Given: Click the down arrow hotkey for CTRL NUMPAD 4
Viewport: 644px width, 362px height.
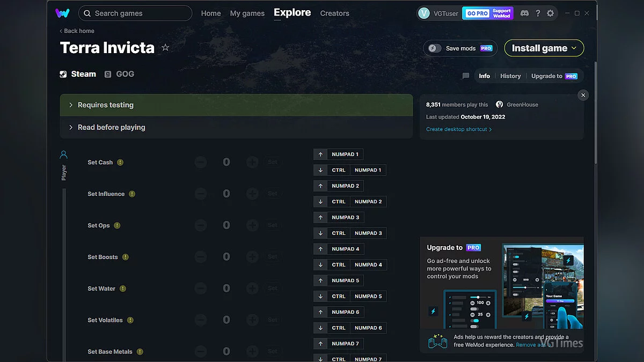Looking at the screenshot, I should [x=320, y=265].
